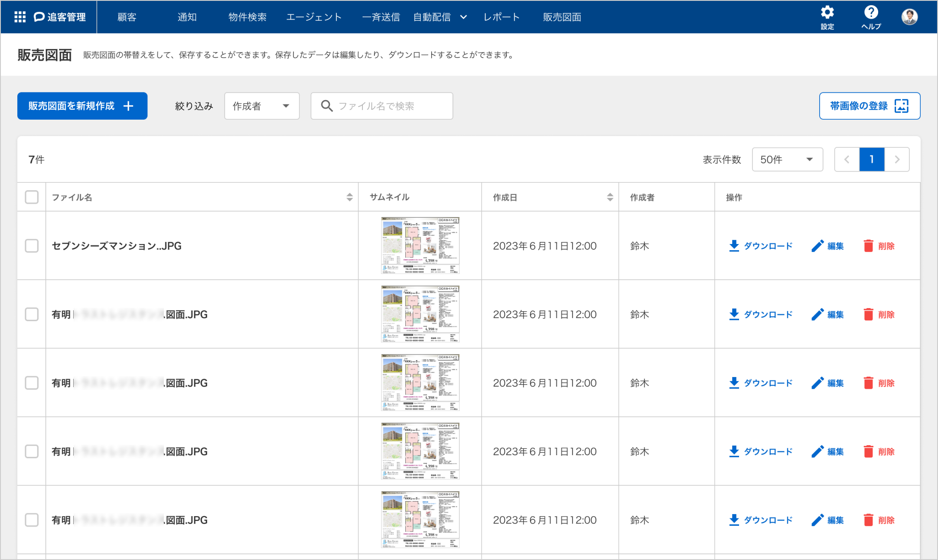Focus the ファイル名で検索 search field

click(382, 106)
